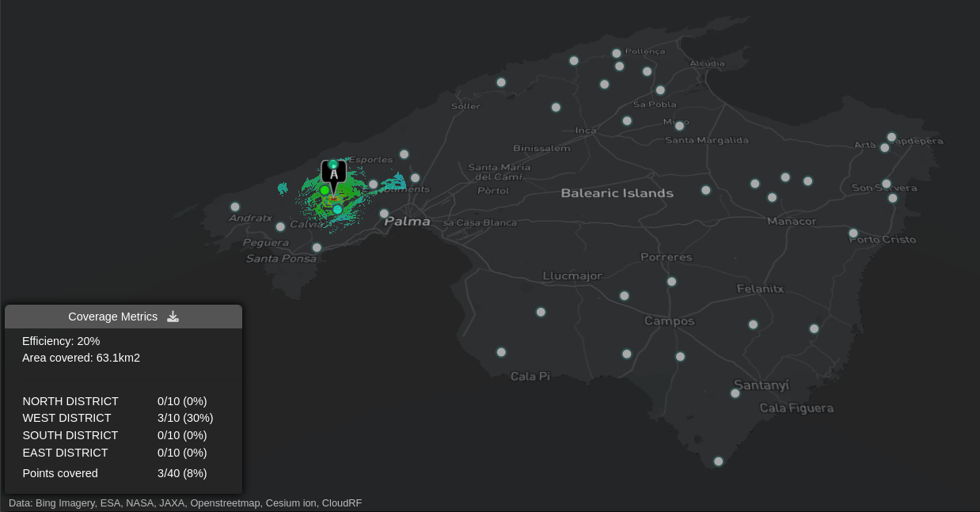
Task: Click the Balearic Islands map label
Action: 617,193
